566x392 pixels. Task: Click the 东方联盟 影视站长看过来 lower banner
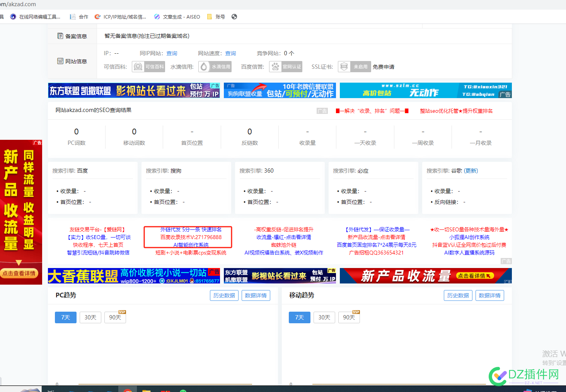click(280, 276)
